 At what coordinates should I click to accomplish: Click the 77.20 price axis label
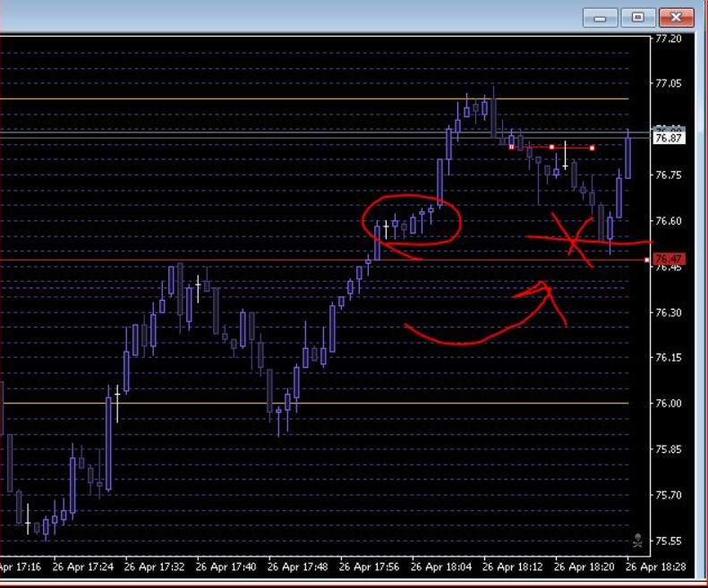669,38
